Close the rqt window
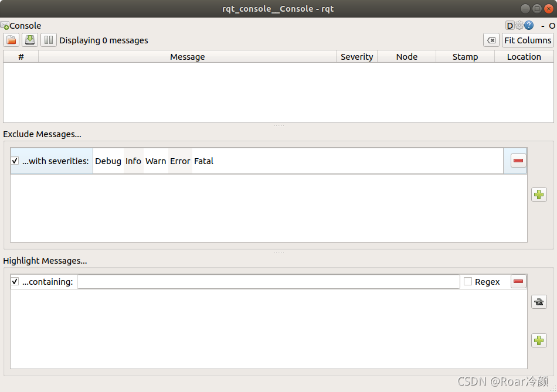Screen dimensions: 557x392 [548, 9]
